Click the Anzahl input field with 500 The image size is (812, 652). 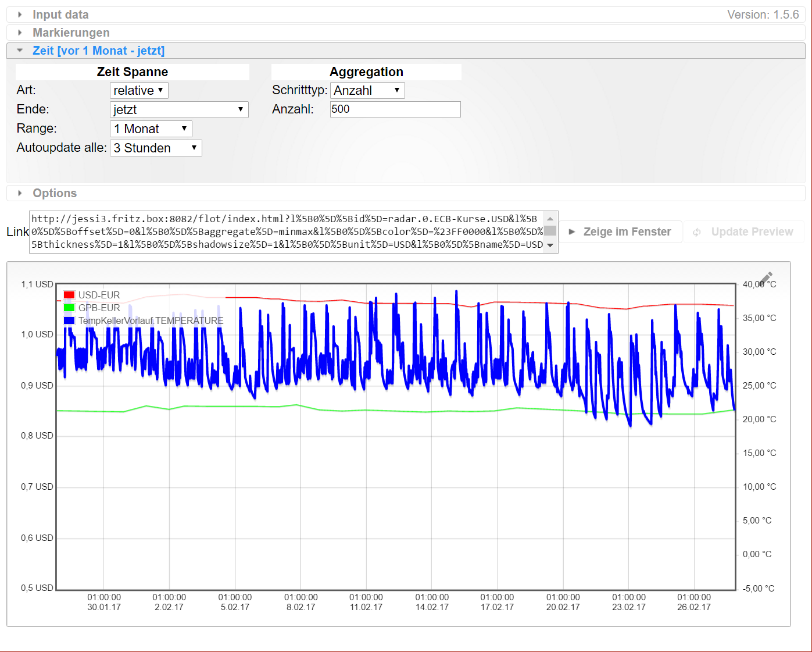coord(395,109)
